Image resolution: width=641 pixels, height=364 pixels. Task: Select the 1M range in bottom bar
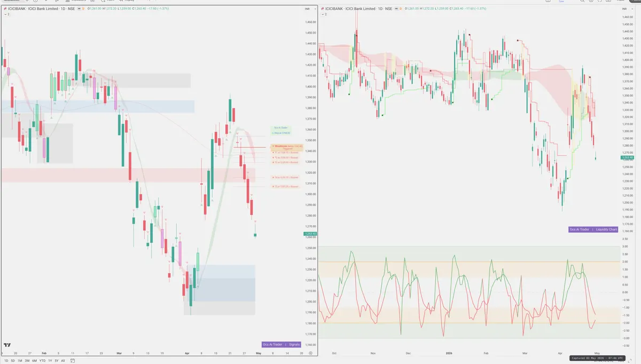point(20,361)
